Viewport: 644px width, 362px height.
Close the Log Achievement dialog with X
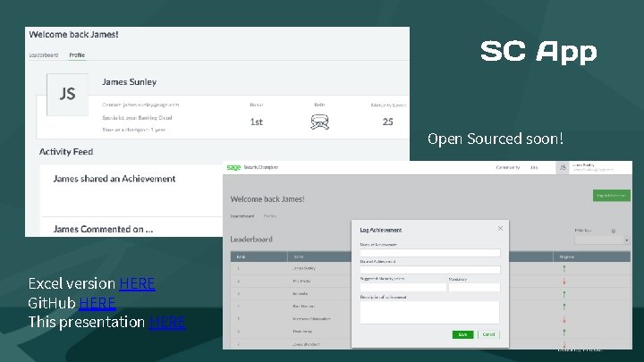click(x=500, y=228)
